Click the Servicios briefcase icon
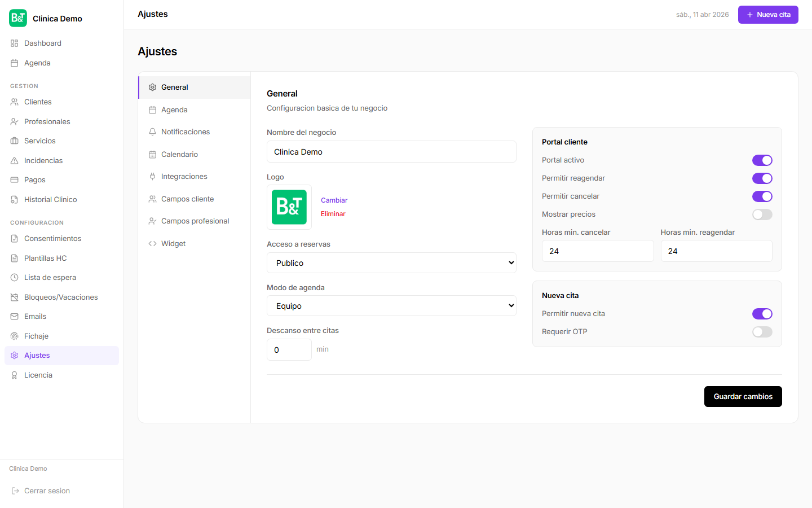 (x=15, y=141)
